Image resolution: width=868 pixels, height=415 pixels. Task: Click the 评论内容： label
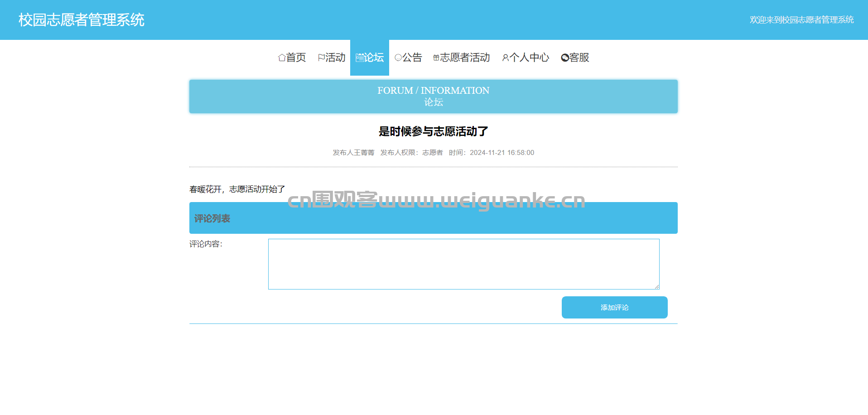(206, 244)
